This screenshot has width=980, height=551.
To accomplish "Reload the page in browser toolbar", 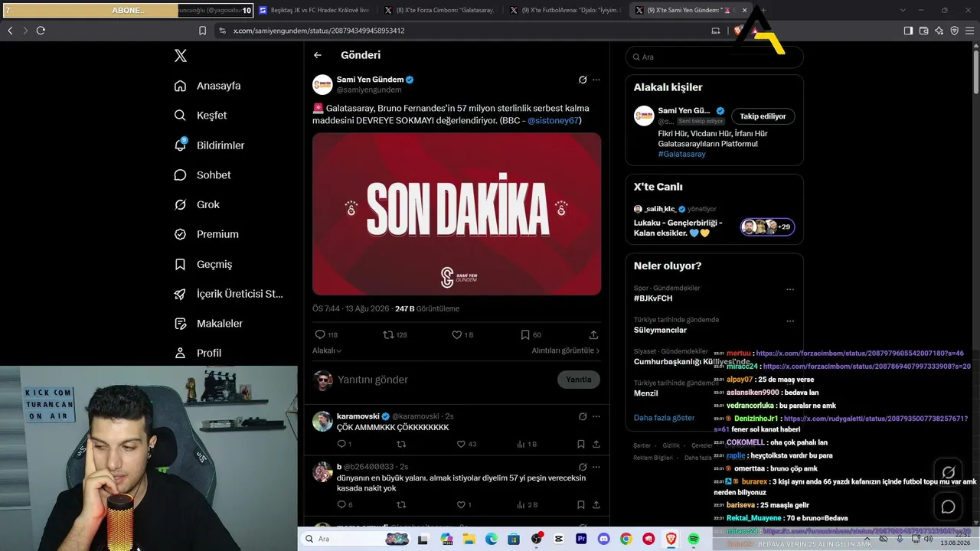I will click(41, 31).
